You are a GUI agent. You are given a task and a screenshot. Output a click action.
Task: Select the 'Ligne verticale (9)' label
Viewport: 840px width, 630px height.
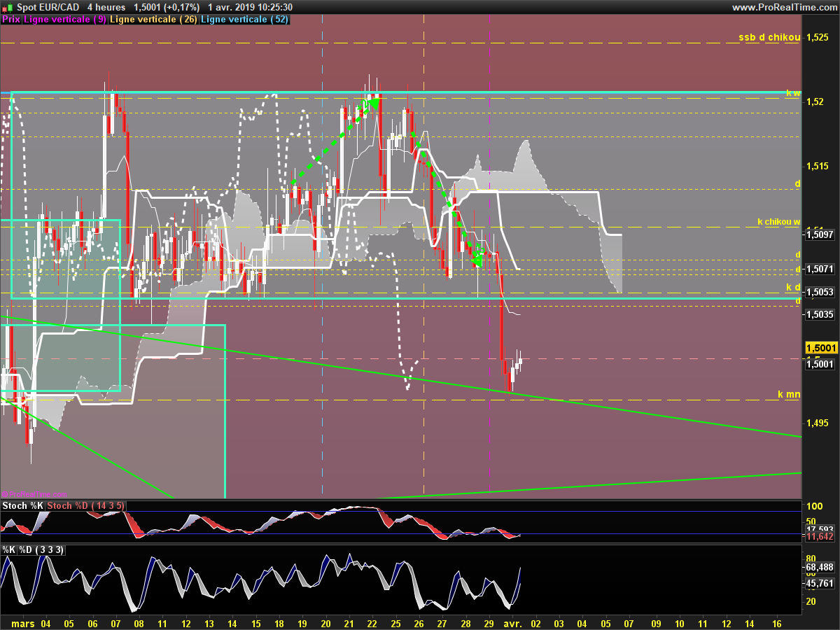coord(65,20)
